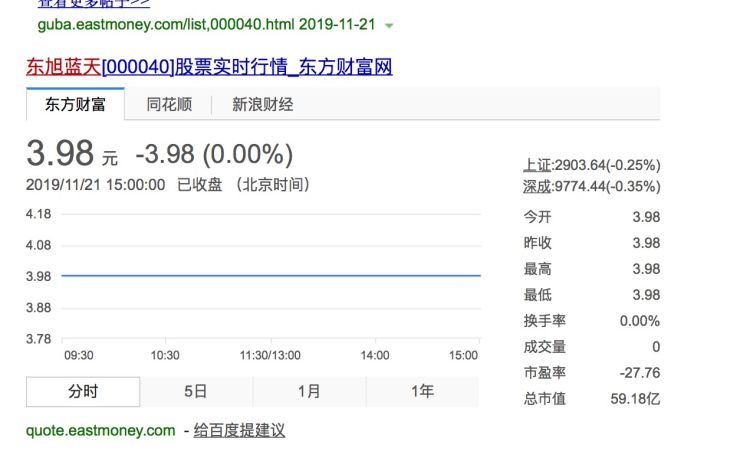The height and width of the screenshot is (458, 750).
Task: Expand the dropdown arrow after the 2019-11-21 date
Action: point(389,25)
